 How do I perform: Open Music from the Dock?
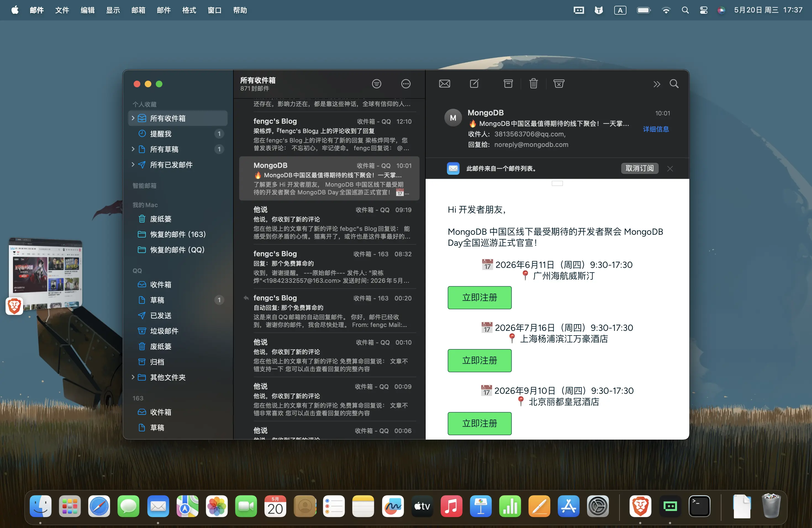tap(451, 506)
